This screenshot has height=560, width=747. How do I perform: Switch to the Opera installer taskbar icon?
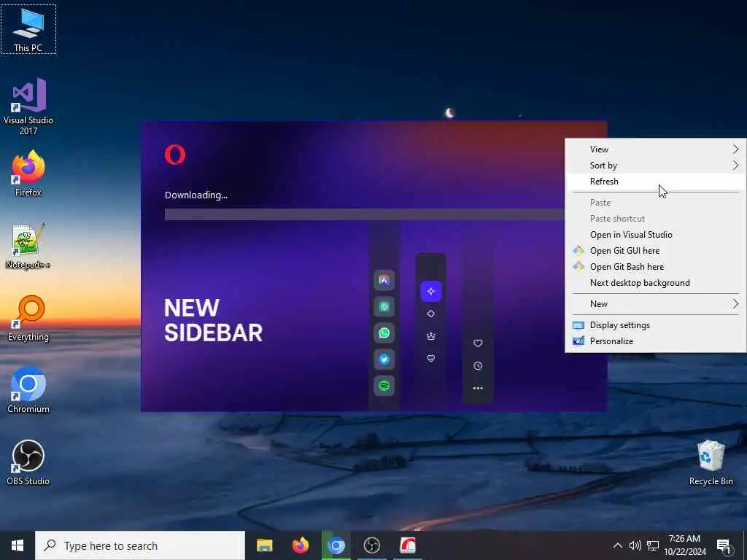(x=408, y=545)
